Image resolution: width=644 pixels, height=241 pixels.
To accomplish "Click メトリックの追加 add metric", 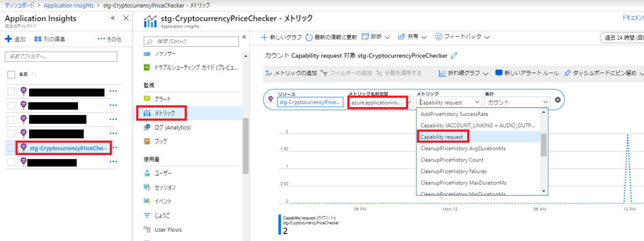I will point(291,73).
